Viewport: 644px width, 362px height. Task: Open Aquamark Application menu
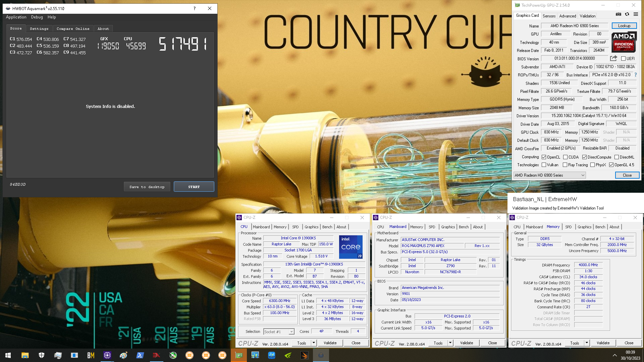(x=16, y=17)
